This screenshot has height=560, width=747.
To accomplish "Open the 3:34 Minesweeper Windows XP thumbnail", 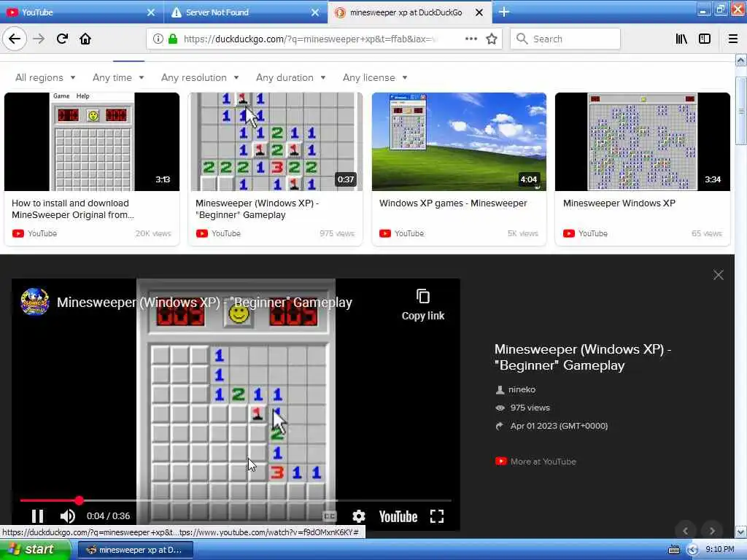I will tap(643, 141).
